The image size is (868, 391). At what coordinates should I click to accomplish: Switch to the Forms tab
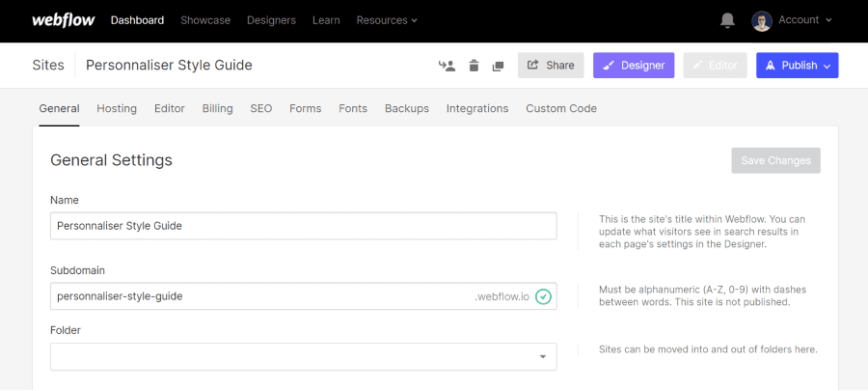[x=306, y=108]
